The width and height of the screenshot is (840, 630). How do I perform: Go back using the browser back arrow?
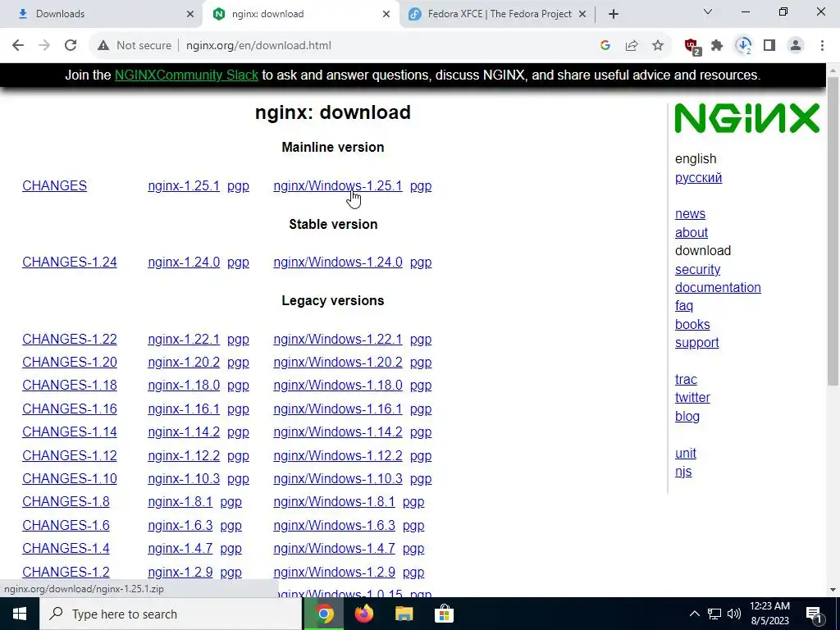(18, 46)
